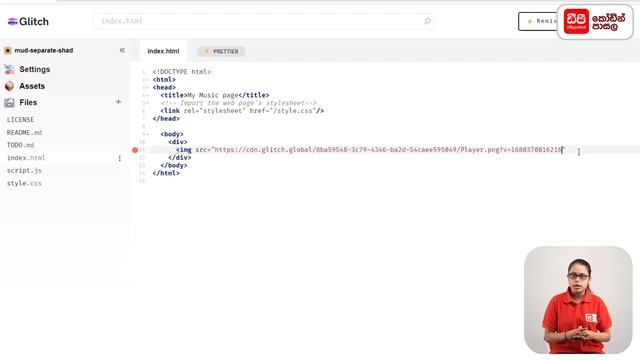Click the stylesheet import comment line
The width and height of the screenshot is (640, 360).
point(238,103)
